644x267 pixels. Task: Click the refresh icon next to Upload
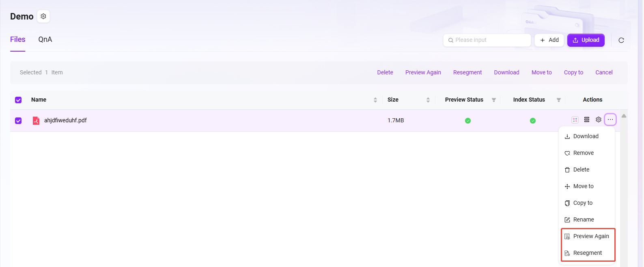(621, 40)
